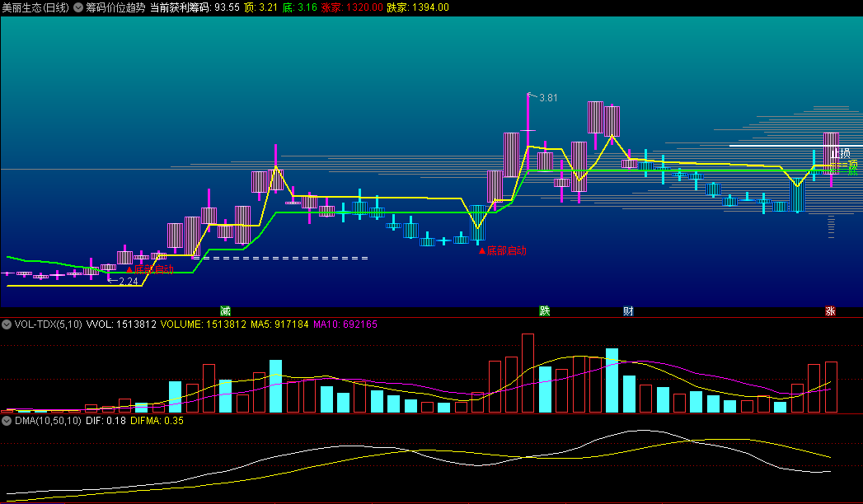Click the 顶: 3.21 readout

261,7
